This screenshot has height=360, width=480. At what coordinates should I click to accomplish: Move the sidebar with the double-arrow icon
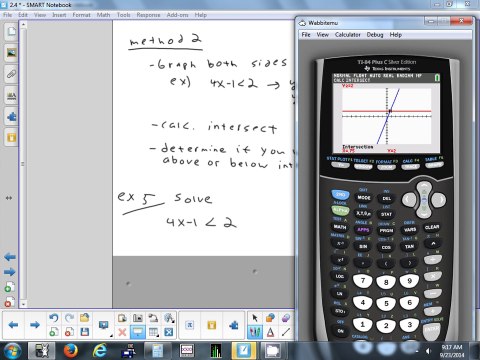9,198
